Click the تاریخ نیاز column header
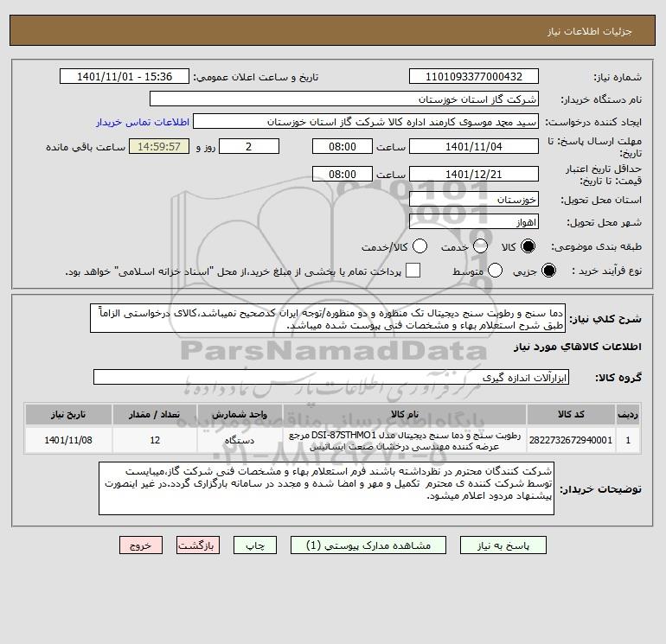The image size is (666, 644). (68, 414)
